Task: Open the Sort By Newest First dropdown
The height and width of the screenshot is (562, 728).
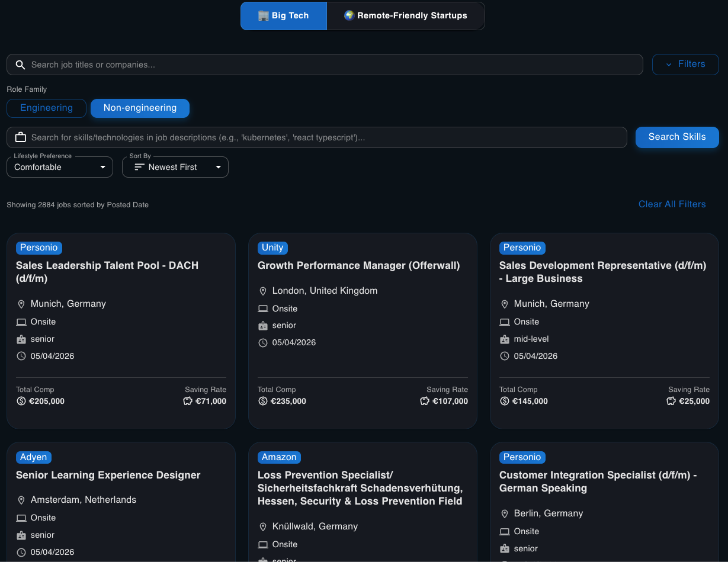Action: click(175, 167)
